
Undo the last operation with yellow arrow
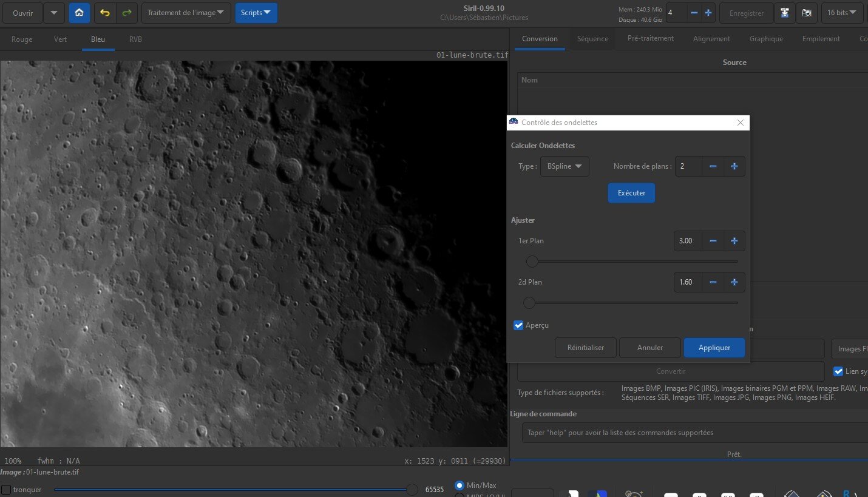(x=105, y=13)
